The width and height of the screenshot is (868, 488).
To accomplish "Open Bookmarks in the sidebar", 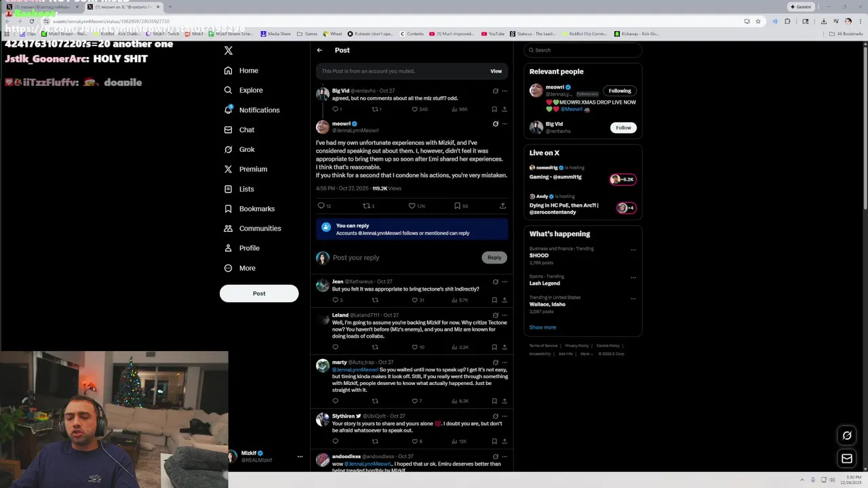I will point(250,209).
